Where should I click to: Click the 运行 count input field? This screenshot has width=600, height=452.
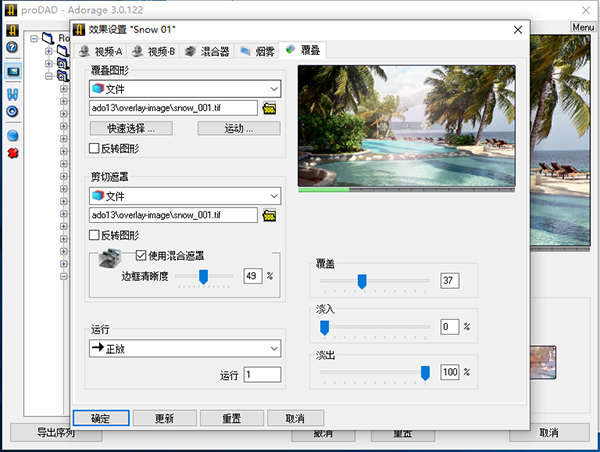tap(262, 375)
